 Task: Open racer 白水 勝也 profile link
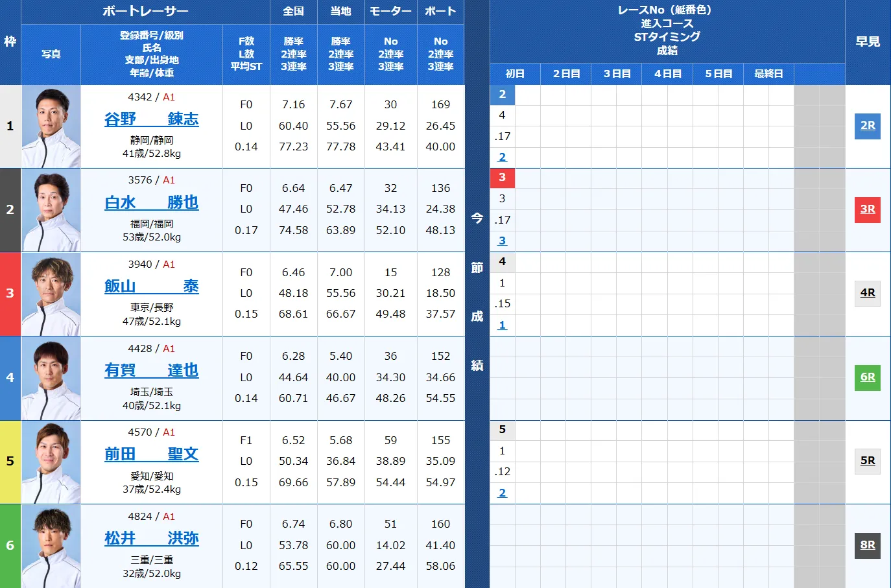click(x=151, y=203)
